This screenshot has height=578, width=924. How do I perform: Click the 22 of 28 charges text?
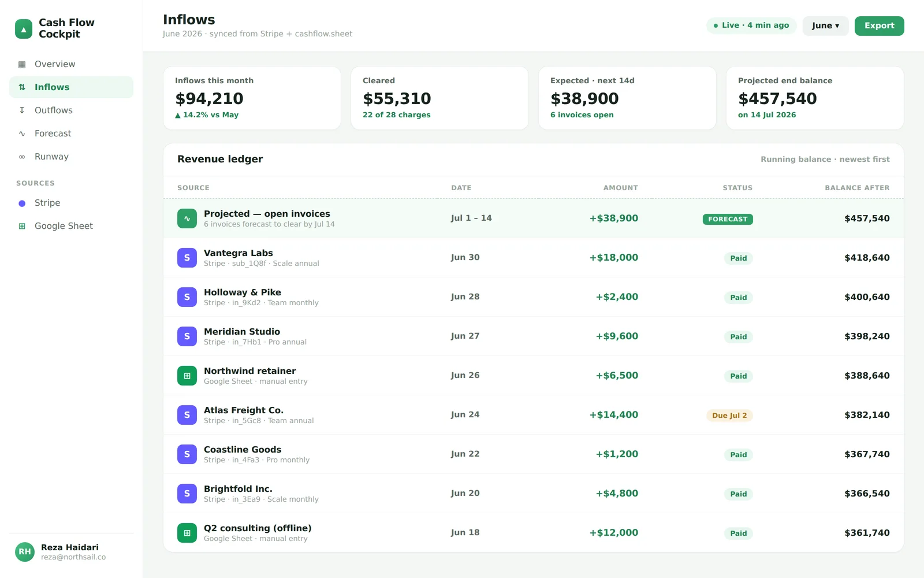396,115
